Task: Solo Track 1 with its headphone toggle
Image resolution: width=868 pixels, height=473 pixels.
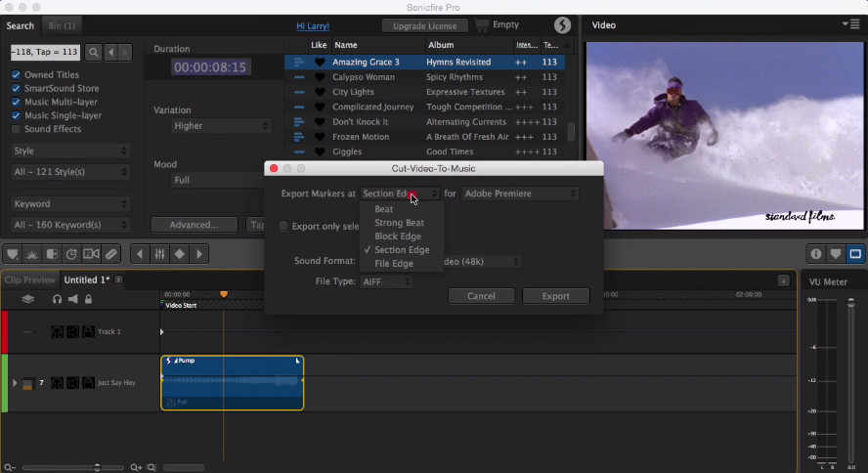Action: tap(57, 332)
